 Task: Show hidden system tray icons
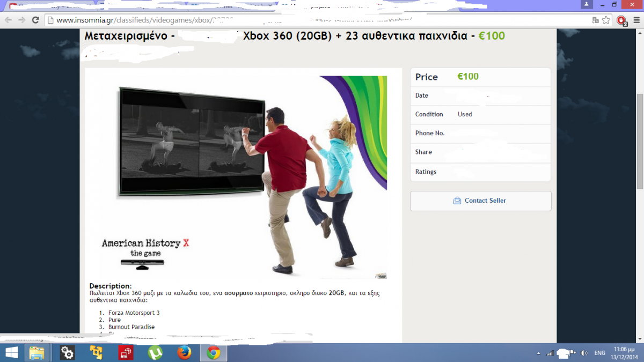pyautogui.click(x=538, y=353)
